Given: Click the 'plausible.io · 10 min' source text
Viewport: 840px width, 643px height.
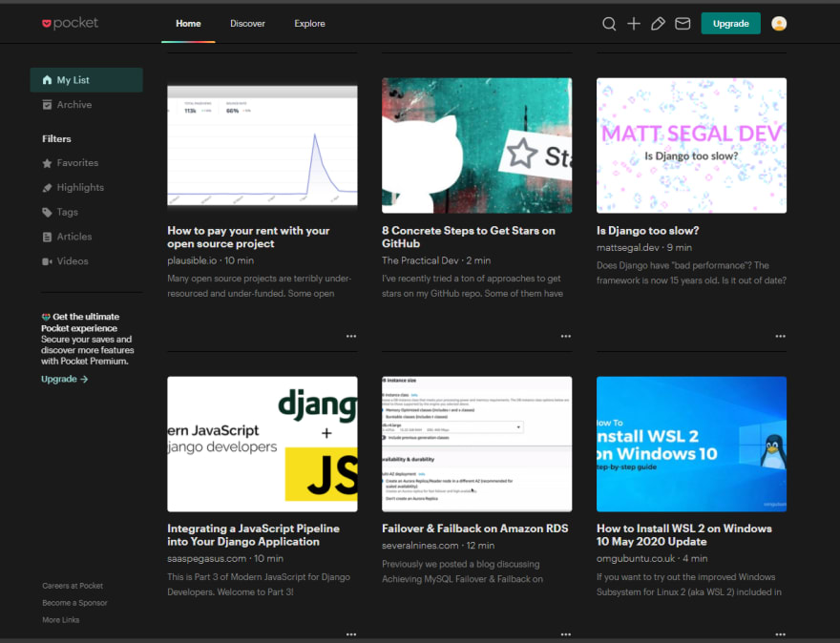Looking at the screenshot, I should tap(211, 260).
